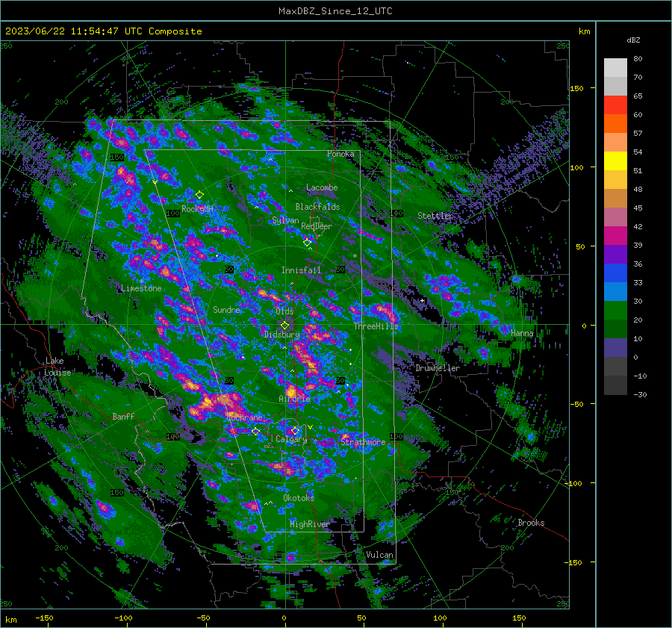Pick the magenta 39–42 dBZ legend swatch

tap(615, 236)
